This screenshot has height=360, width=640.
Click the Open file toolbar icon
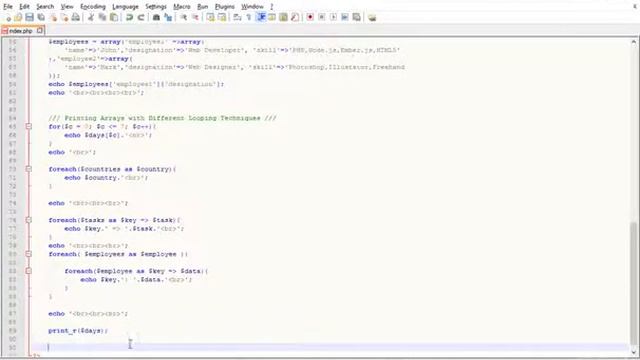pyautogui.click(x=18, y=17)
